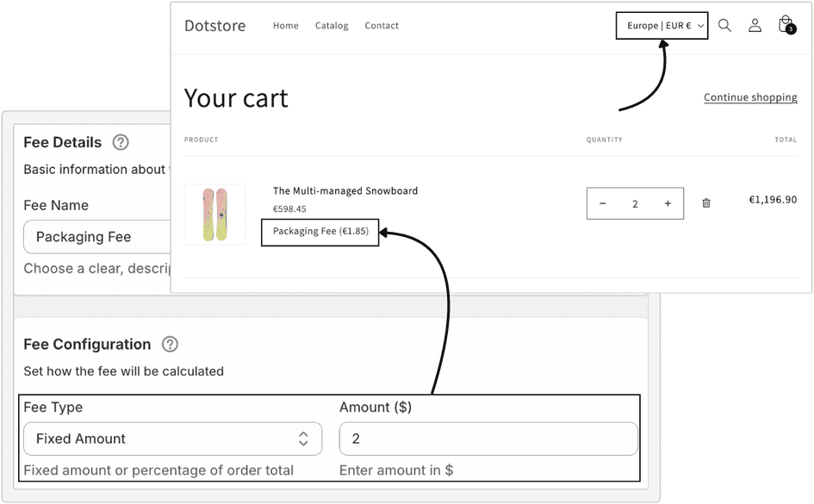
Task: Click the help icon beside Fee Configuration
Action: click(170, 345)
